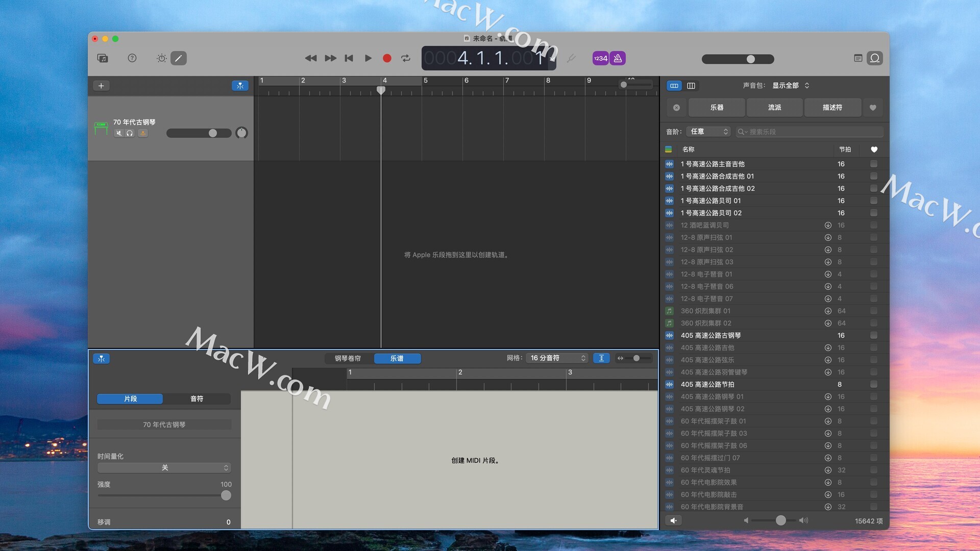Click the 乐器 filter button
Viewport: 980px width, 551px height.
point(717,108)
